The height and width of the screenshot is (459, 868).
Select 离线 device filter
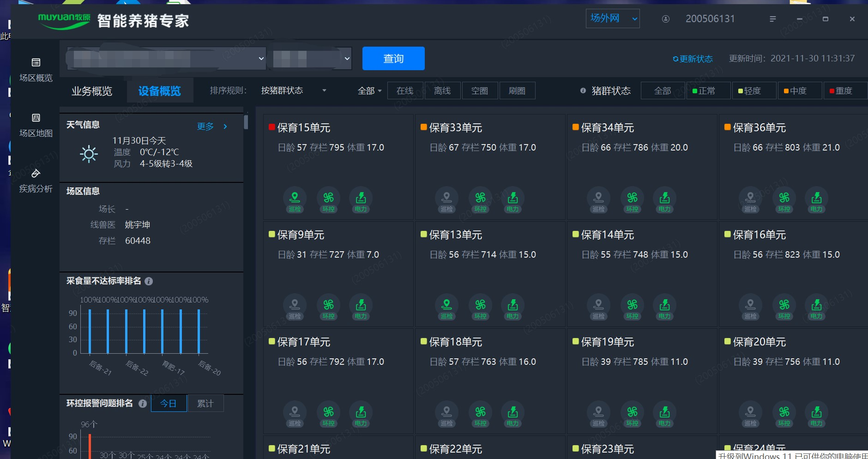(442, 91)
